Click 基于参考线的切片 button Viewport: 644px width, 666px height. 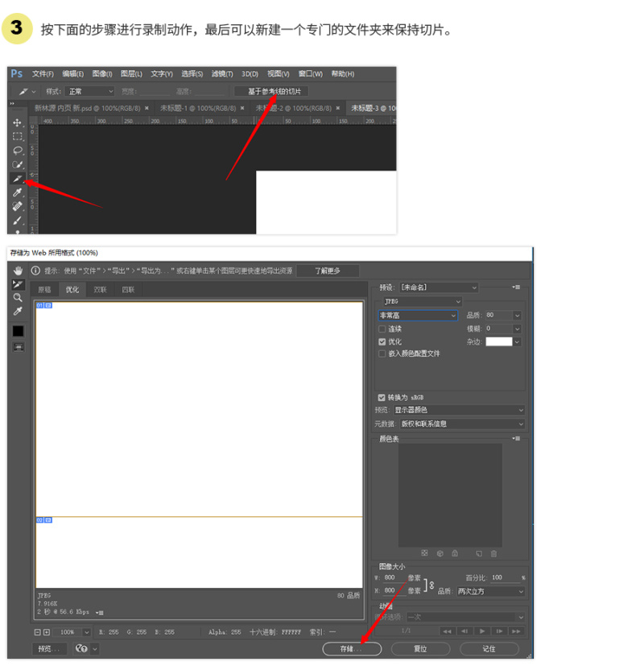(270, 91)
